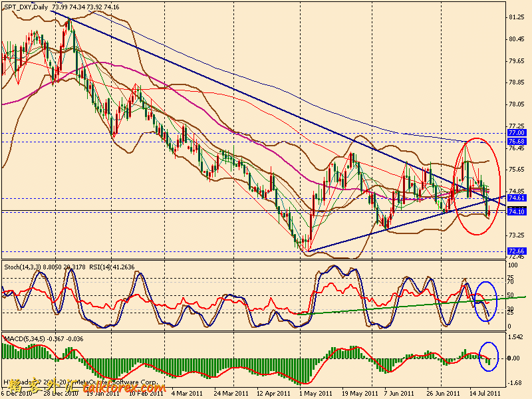
Task: Select the 72.66 support level tag
Action: tap(517, 251)
